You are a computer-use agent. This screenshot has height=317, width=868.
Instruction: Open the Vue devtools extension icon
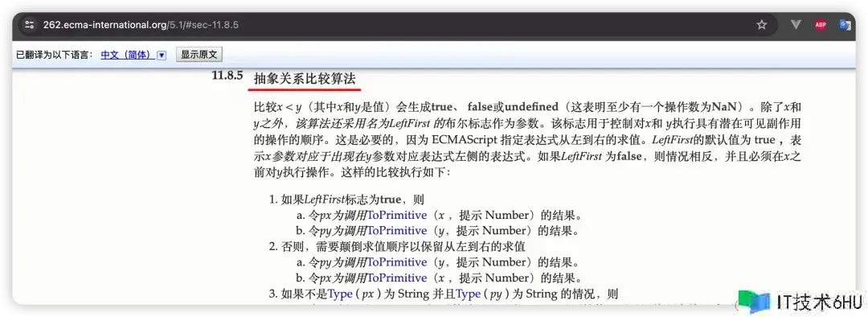point(796,25)
